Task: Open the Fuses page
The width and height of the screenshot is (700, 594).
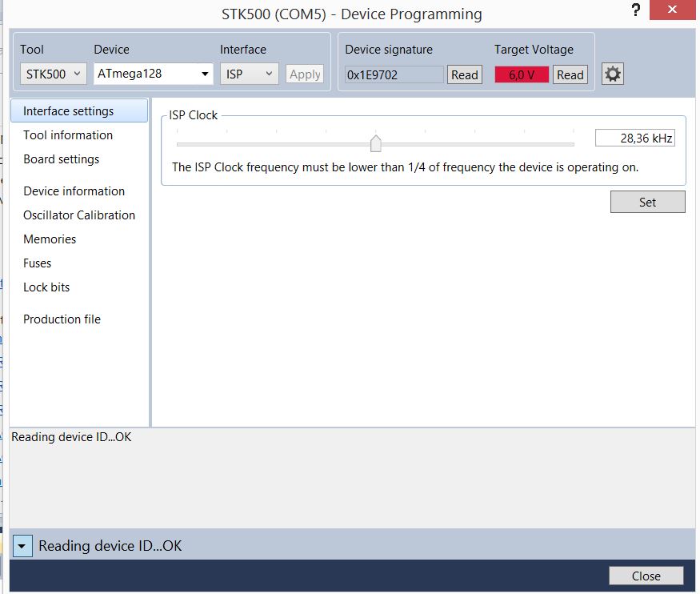Action: [x=37, y=263]
